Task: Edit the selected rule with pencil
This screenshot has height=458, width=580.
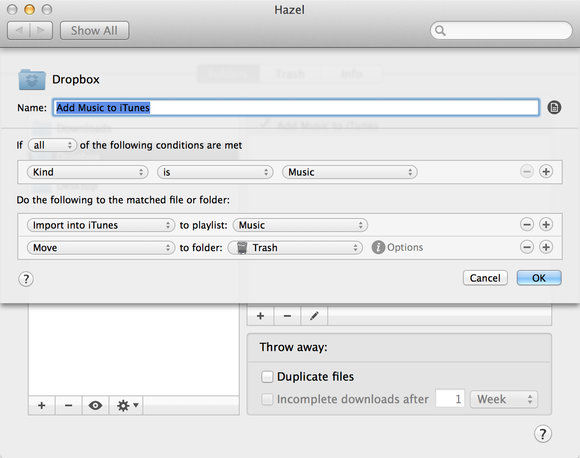Action: [x=314, y=316]
